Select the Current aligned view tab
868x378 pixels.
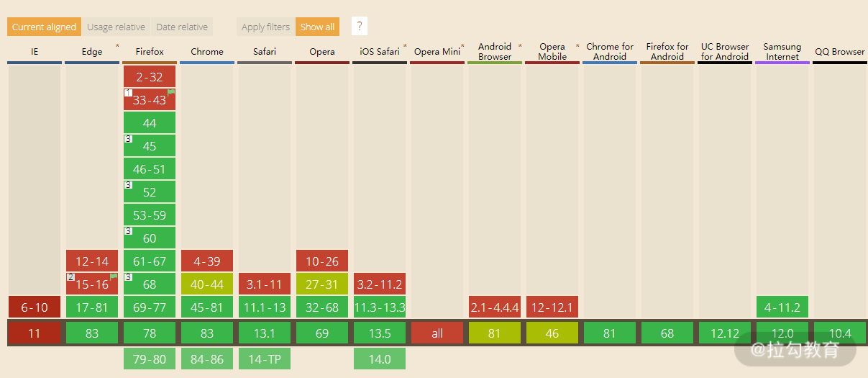tap(44, 27)
